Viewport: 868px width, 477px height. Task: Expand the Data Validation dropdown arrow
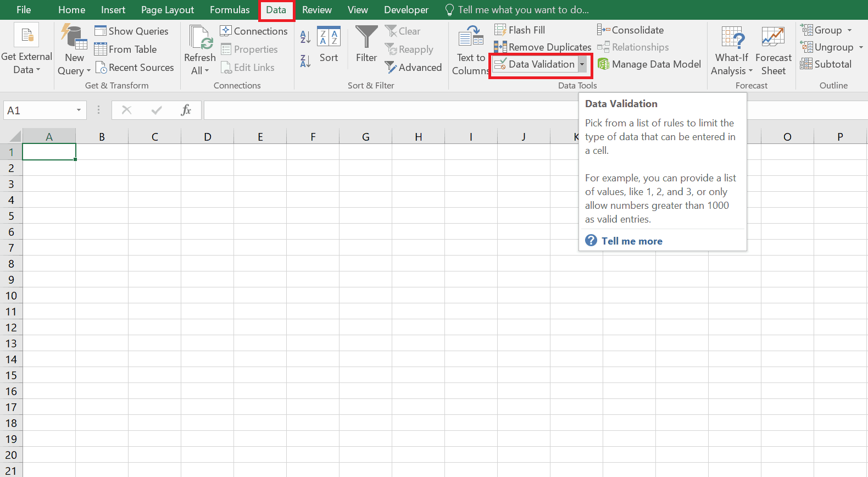(582, 64)
